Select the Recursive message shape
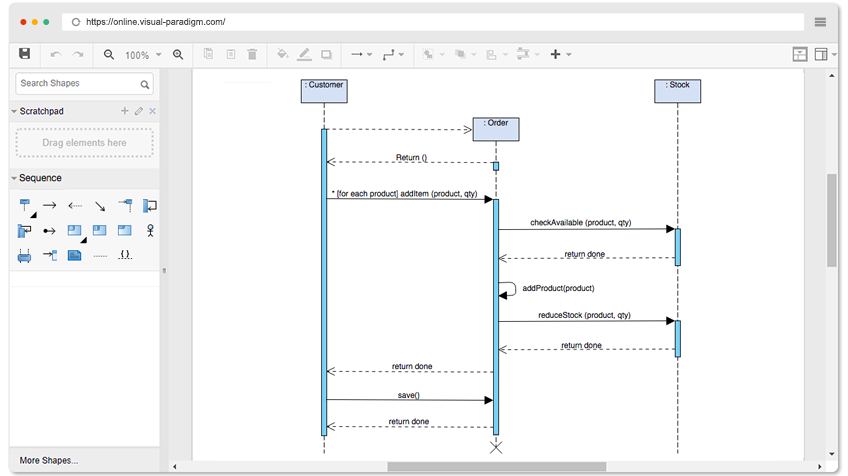 point(24,231)
